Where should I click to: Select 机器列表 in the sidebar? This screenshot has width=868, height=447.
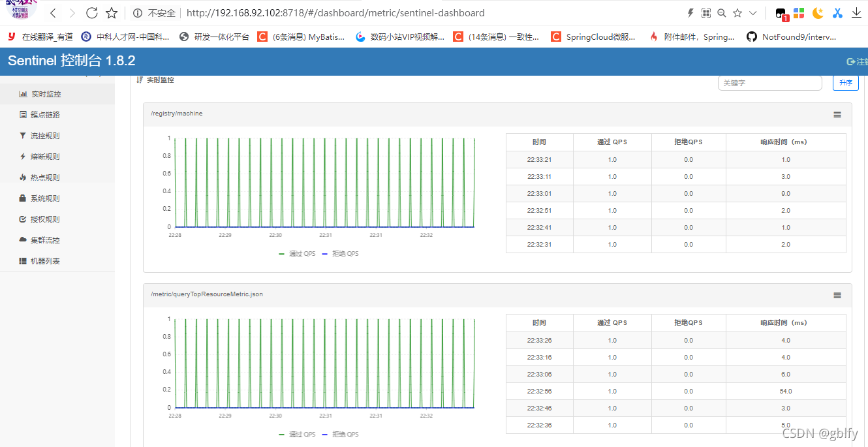(57, 261)
